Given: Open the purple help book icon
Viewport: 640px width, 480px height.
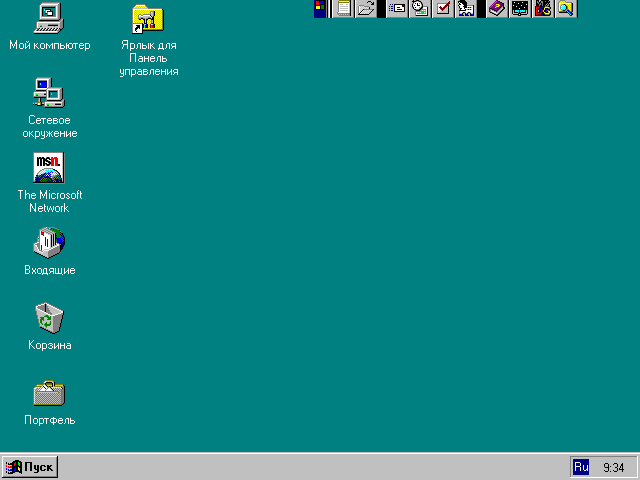Looking at the screenshot, I should coord(497,9).
